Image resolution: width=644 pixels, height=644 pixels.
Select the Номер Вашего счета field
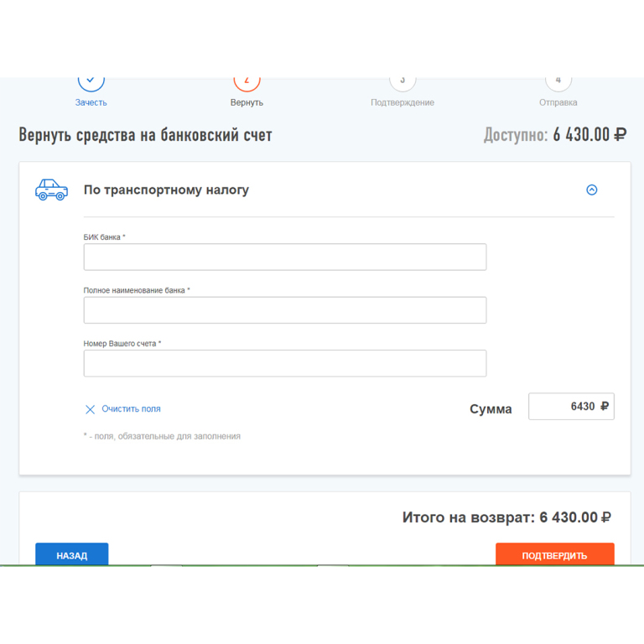point(284,363)
